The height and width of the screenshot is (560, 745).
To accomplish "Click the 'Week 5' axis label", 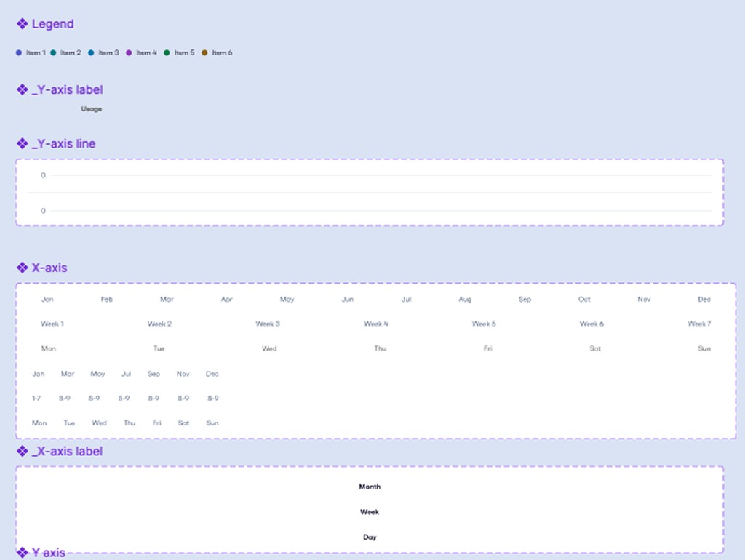I will (484, 324).
